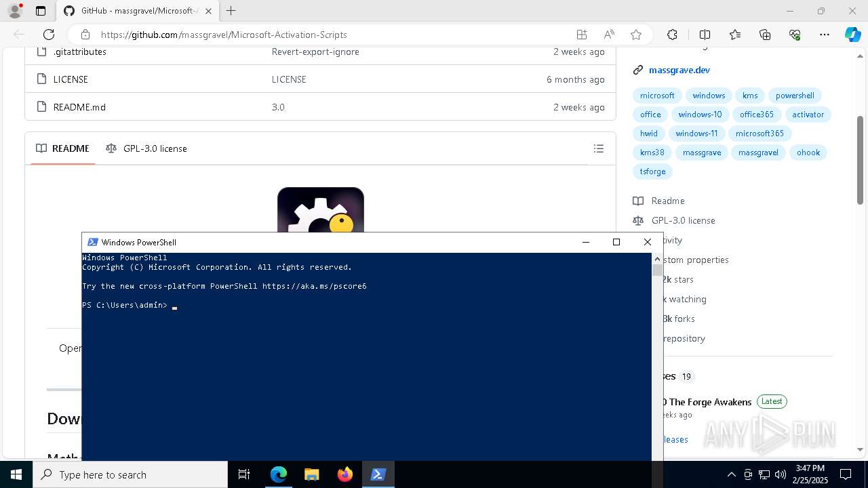Toggle Split screen icon
This screenshot has height=488, width=868.
(705, 35)
